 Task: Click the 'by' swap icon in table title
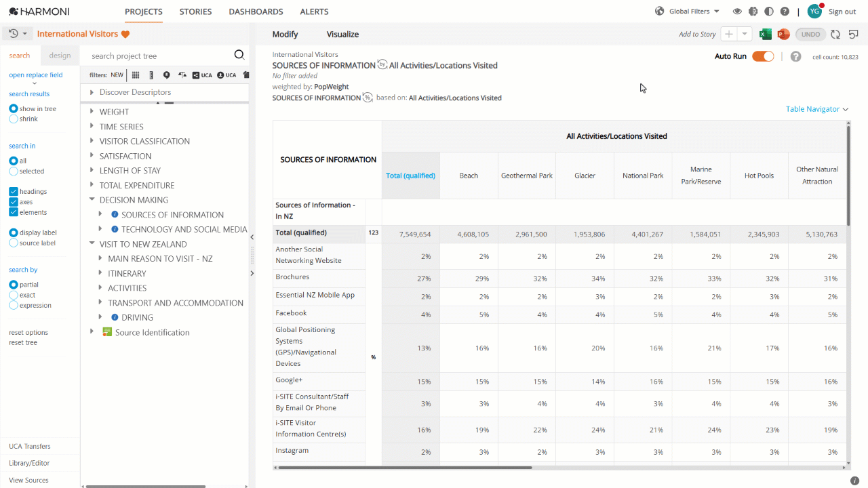(382, 65)
